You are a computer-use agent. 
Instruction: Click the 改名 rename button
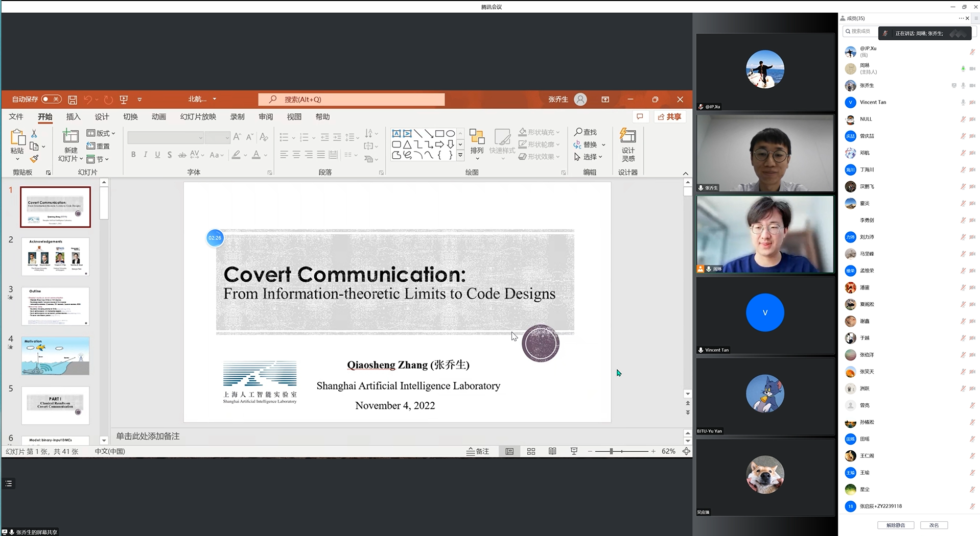tap(934, 525)
